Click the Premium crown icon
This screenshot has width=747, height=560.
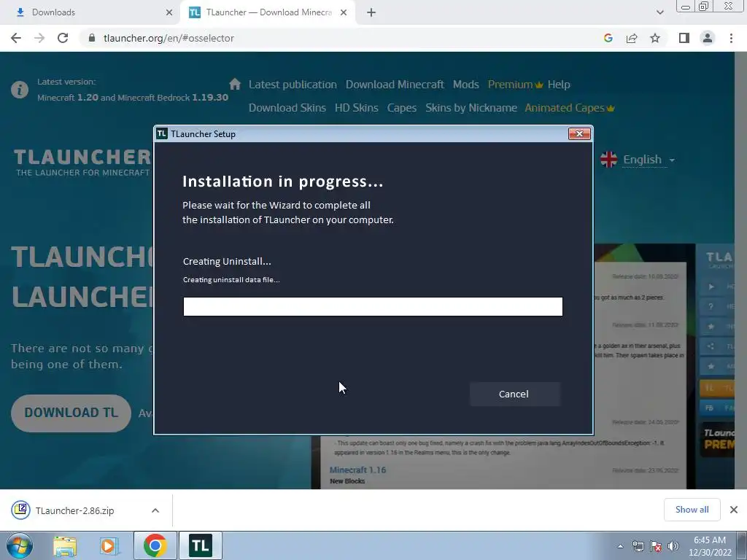(x=539, y=85)
